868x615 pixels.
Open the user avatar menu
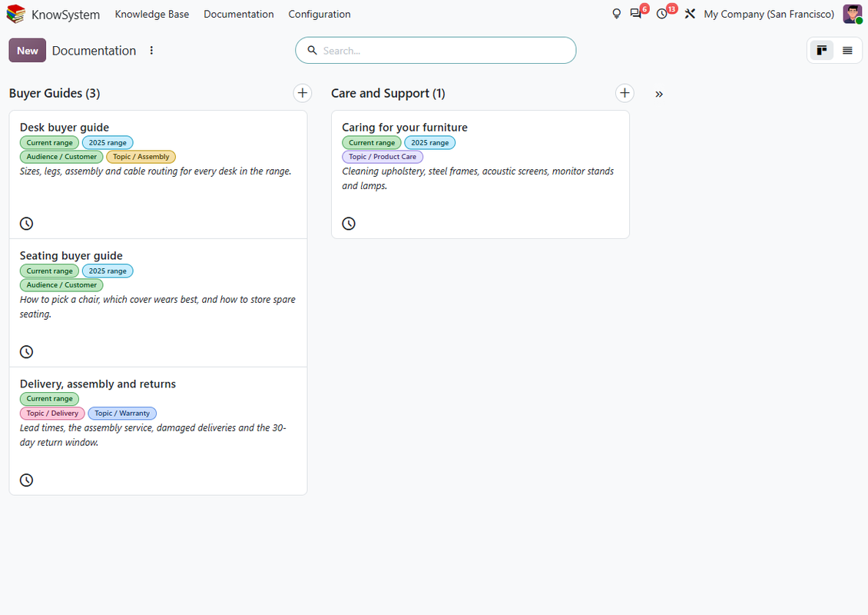click(x=853, y=14)
